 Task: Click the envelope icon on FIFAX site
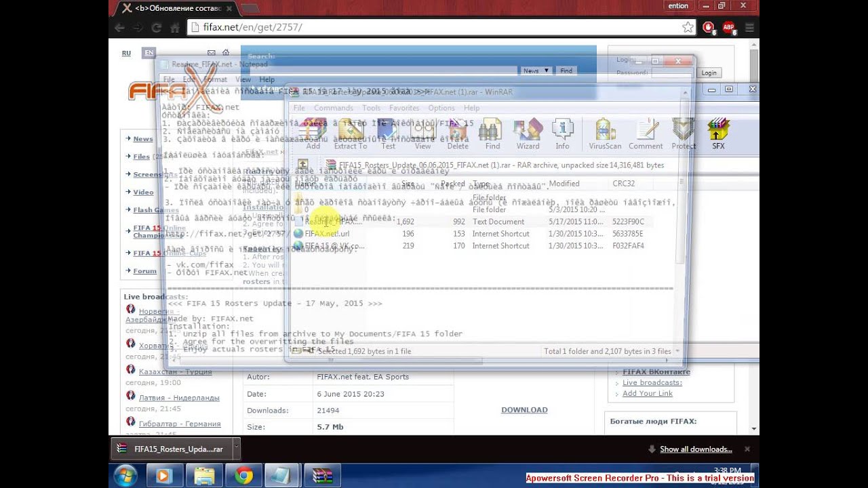coord(211,53)
